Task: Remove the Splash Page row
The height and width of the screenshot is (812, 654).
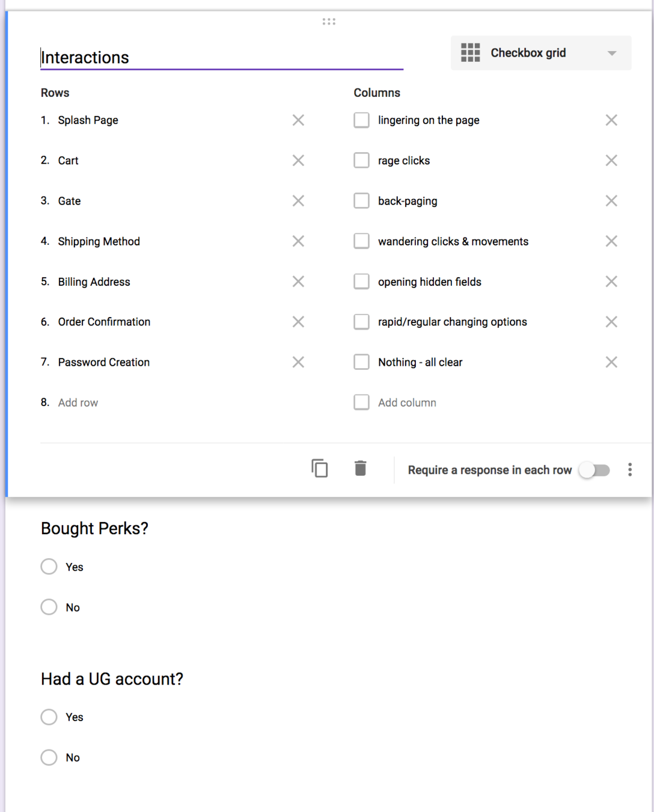Action: point(298,120)
